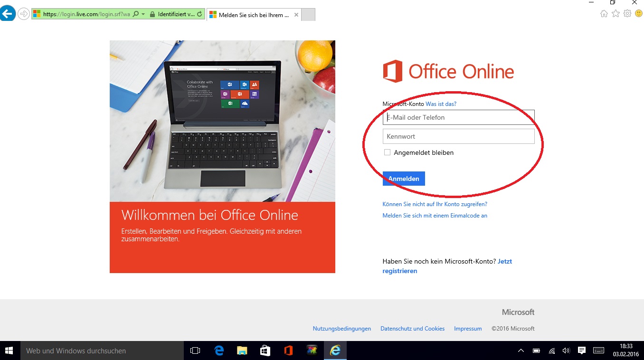The image size is (644, 360).
Task: Show hidden system tray icons chevron
Action: point(521,351)
